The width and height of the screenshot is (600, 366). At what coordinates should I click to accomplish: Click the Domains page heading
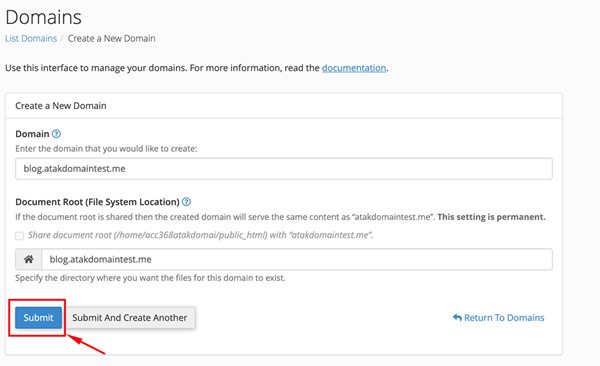pyautogui.click(x=43, y=17)
